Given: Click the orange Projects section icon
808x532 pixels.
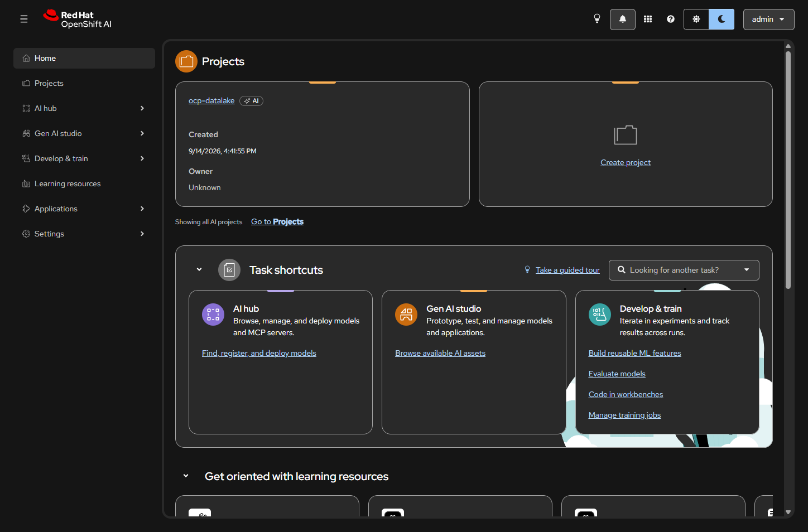Looking at the screenshot, I should (x=186, y=61).
